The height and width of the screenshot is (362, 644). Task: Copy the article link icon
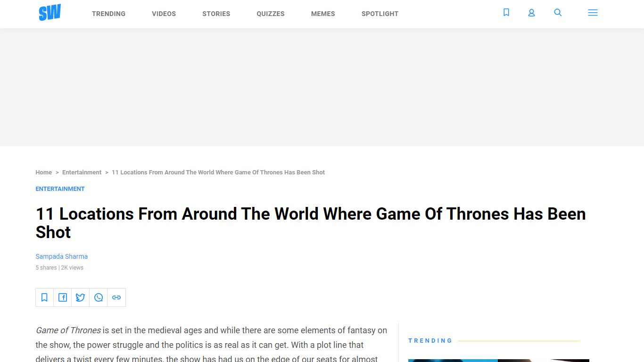point(116,297)
